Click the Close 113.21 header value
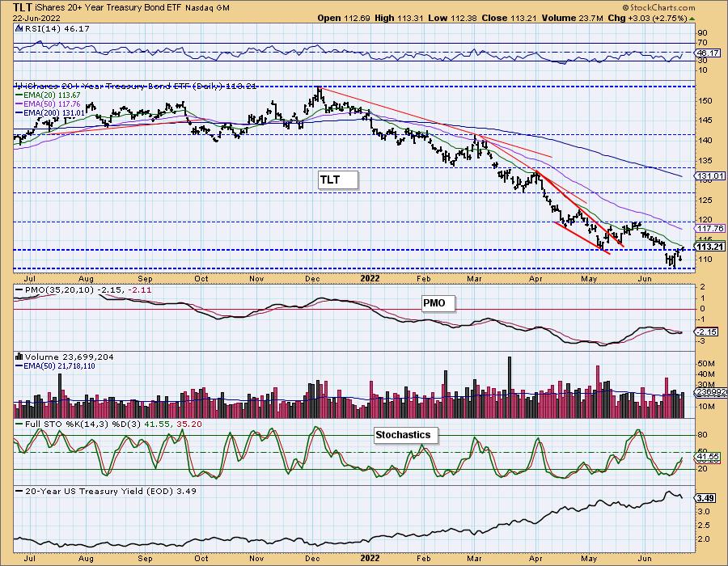 tap(509, 18)
